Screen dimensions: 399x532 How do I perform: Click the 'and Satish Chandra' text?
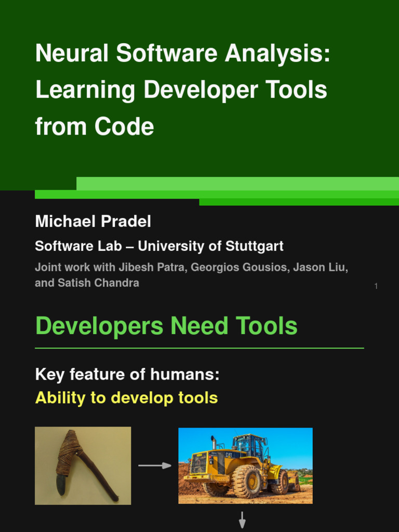(87, 283)
